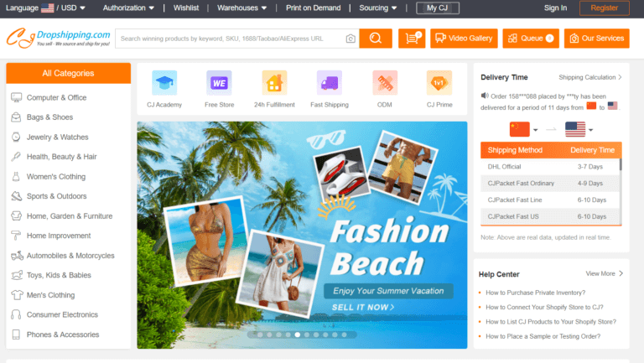Expand the Sourcing menu
Viewport: 644px width, 363px height.
378,8
